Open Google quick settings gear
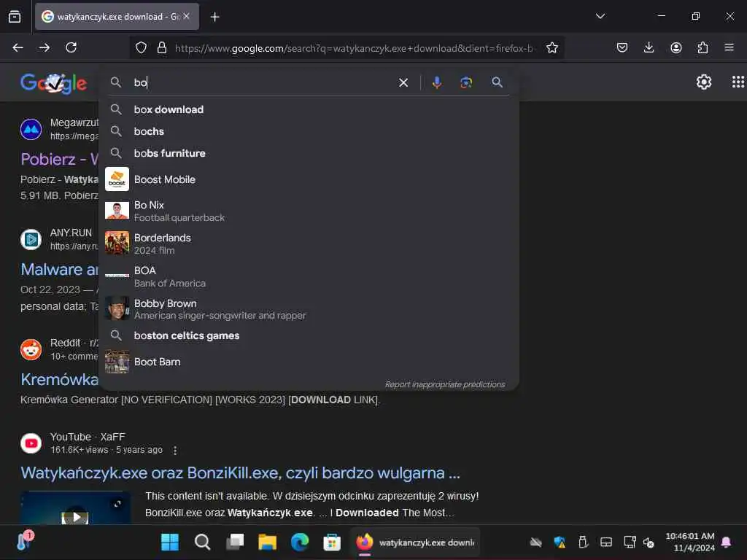 [x=704, y=82]
